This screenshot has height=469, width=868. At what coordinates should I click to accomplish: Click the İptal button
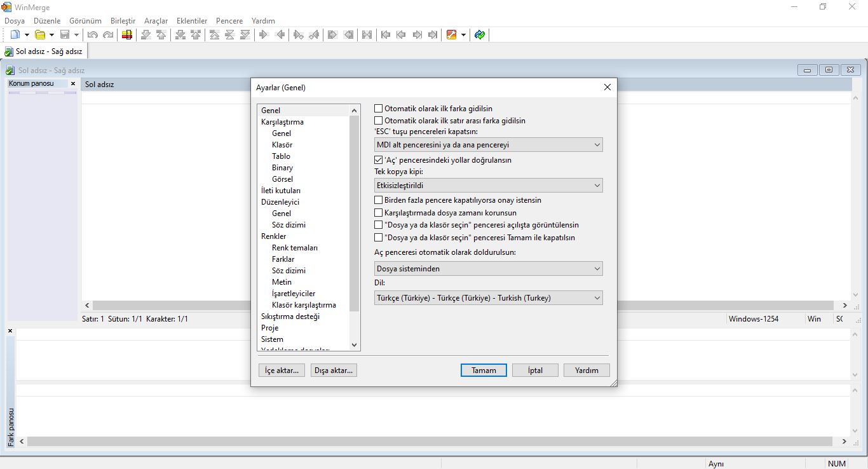[x=535, y=370]
